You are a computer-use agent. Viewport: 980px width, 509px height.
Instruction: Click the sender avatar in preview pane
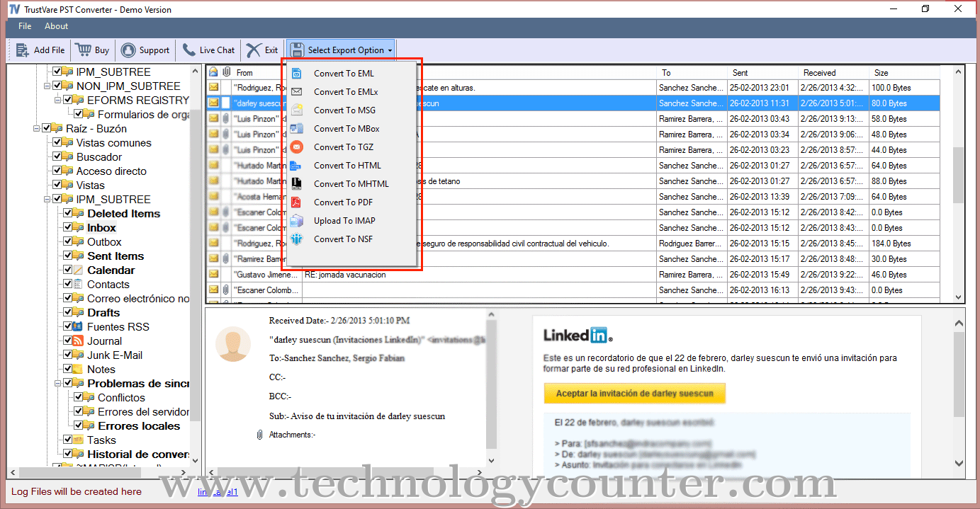click(232, 344)
